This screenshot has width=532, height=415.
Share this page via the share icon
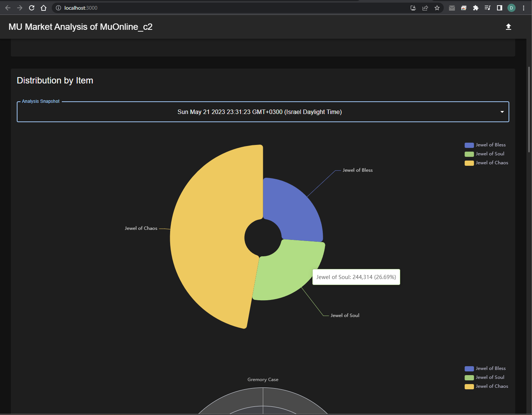[425, 8]
